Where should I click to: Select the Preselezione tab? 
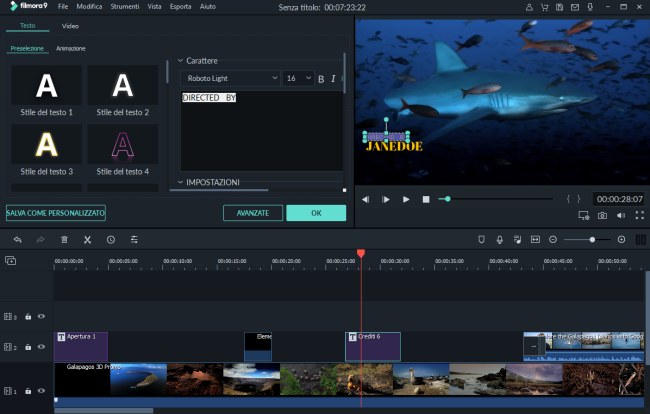click(27, 48)
